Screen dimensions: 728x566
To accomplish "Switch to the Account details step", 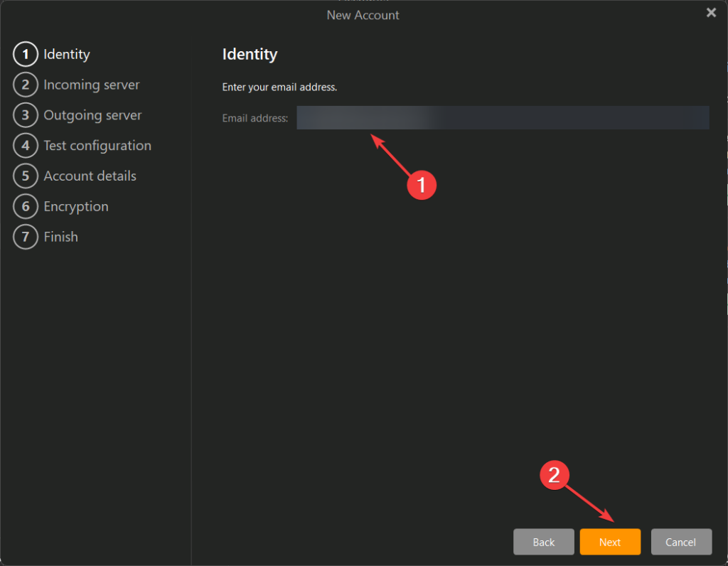I will click(90, 176).
